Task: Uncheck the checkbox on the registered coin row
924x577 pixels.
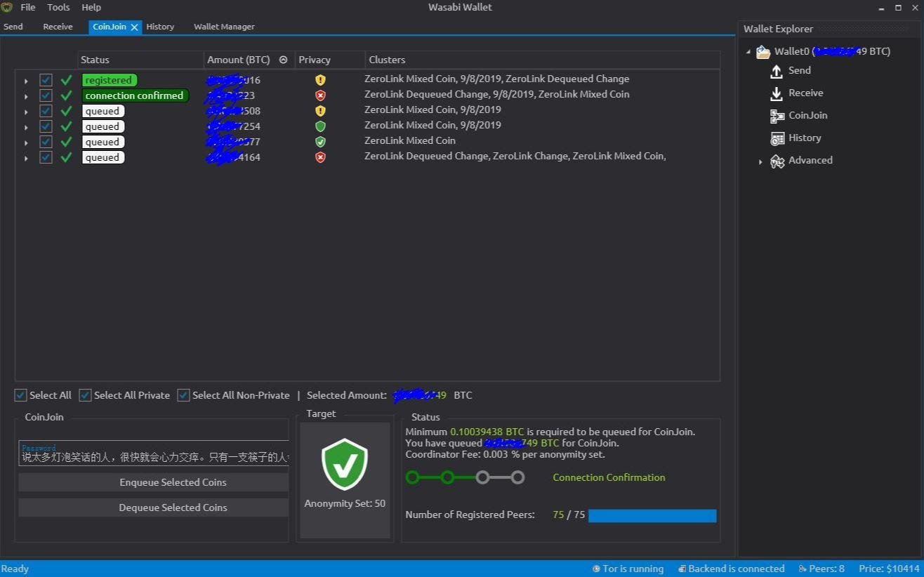Action: pyautogui.click(x=46, y=80)
